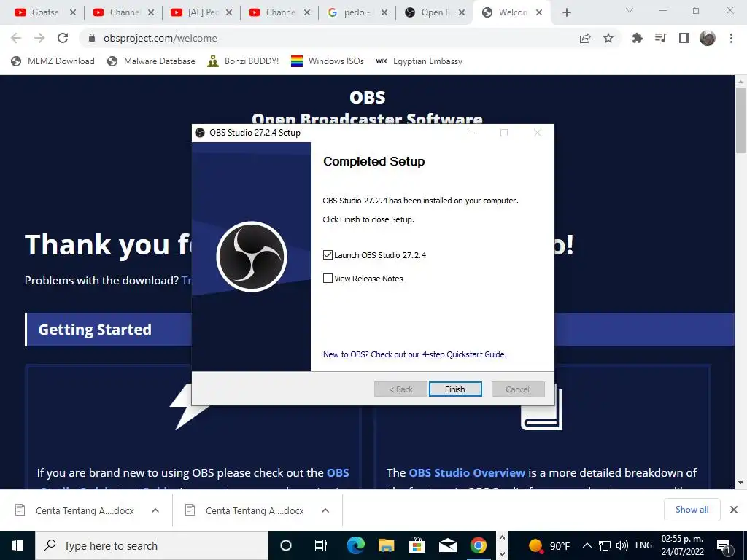This screenshot has width=747, height=560.
Task: Open the Mail app from the taskbar
Action: [448, 545]
